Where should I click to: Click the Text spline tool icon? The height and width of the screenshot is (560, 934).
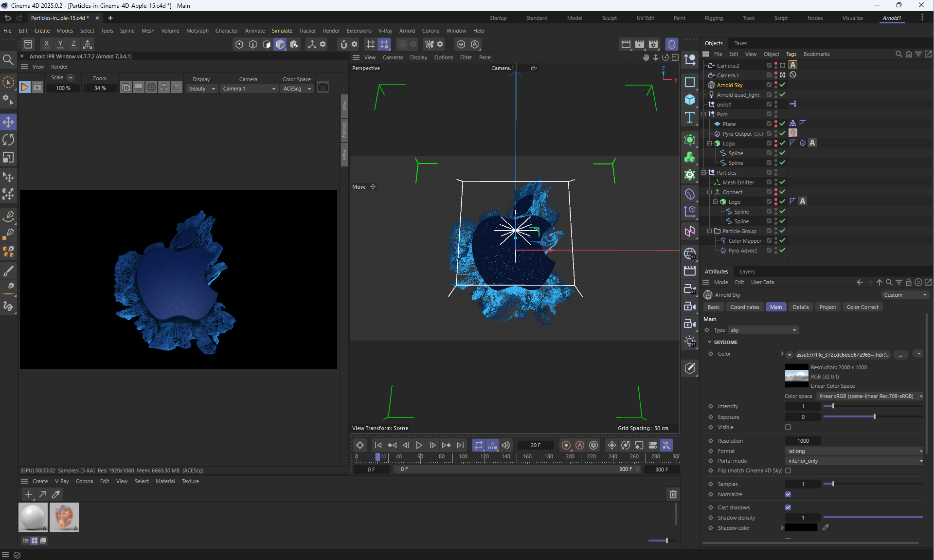tap(689, 117)
